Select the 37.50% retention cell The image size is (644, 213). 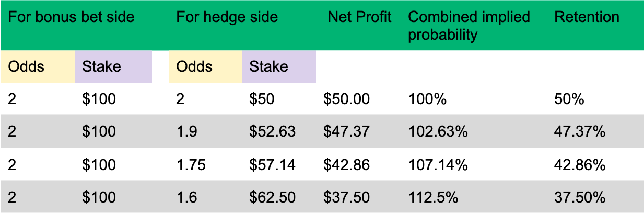[x=579, y=198]
